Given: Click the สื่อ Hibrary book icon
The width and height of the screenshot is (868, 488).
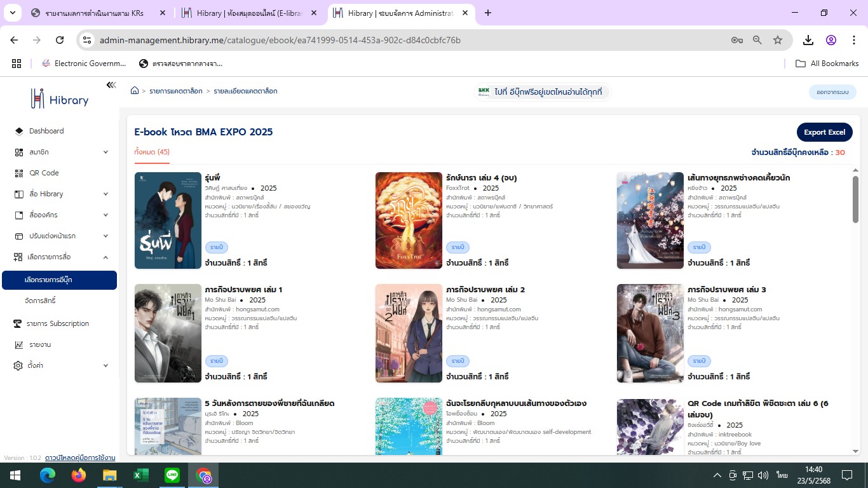Looking at the screenshot, I should tap(18, 194).
